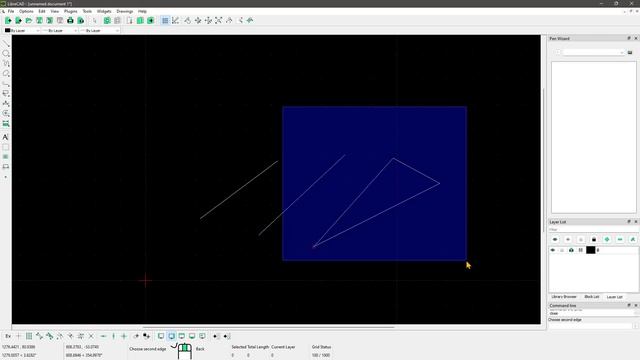The image size is (640, 360).
Task: Click the Redraw icon in toolbar
Action: pos(187,20)
